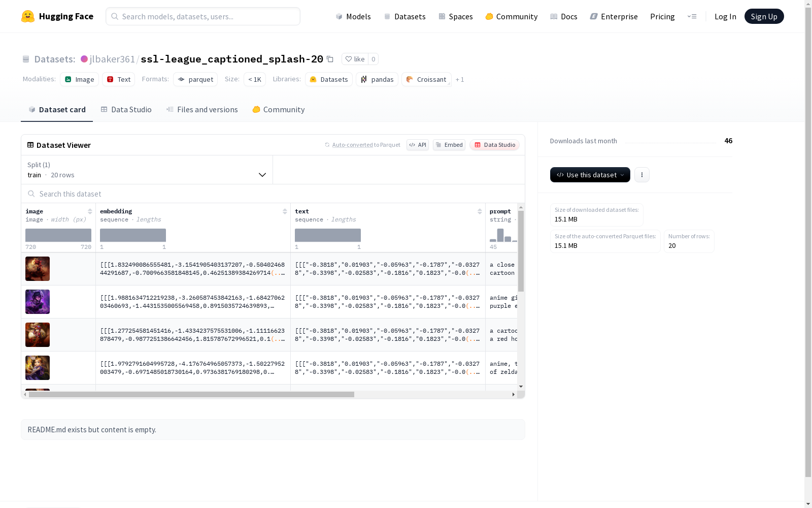Click the Image modality tag

coord(79,79)
